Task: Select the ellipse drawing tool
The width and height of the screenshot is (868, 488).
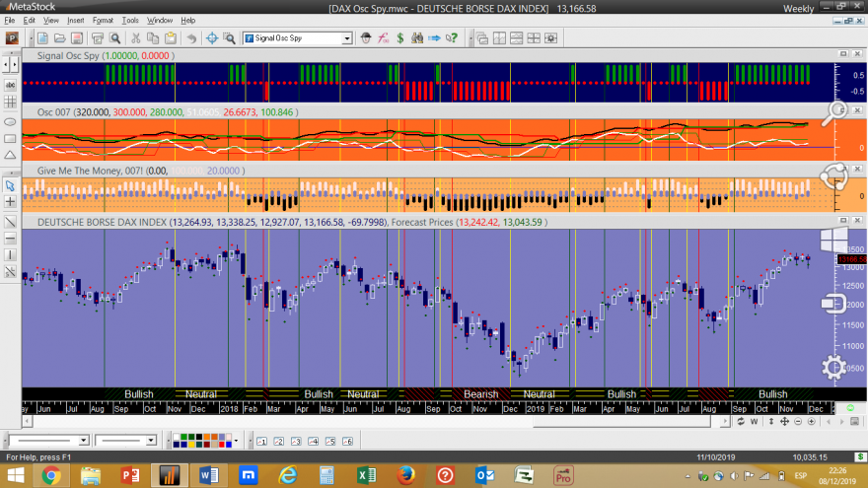Action: coord(10,122)
